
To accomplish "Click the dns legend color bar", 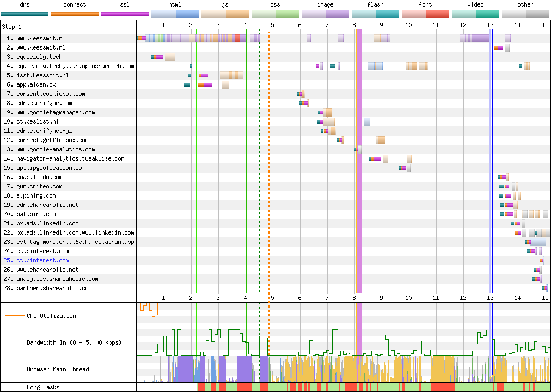I will pyautogui.click(x=25, y=14).
